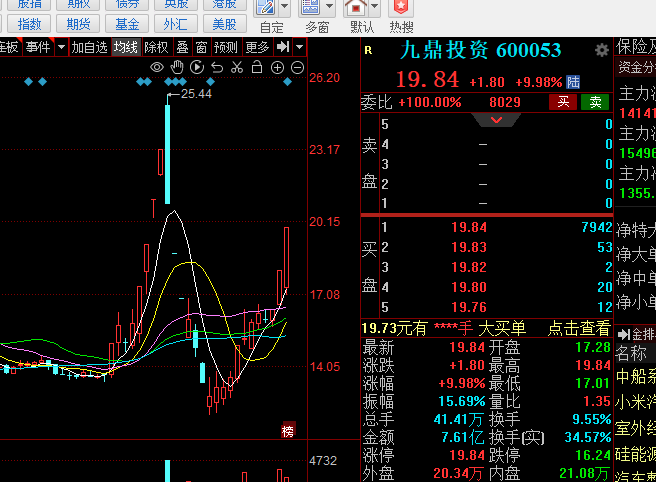Viewport: 656px width, 482px height.
Task: Click the 量比 value 1.35
Action: 597,401
